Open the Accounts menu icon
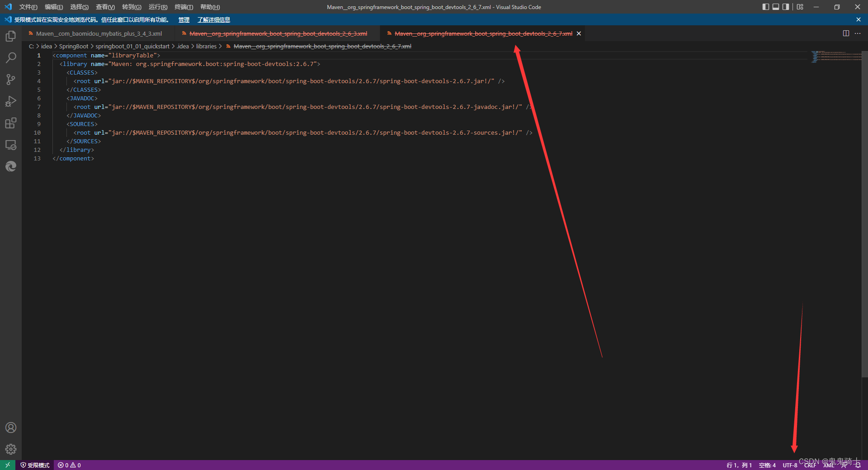 [11, 428]
